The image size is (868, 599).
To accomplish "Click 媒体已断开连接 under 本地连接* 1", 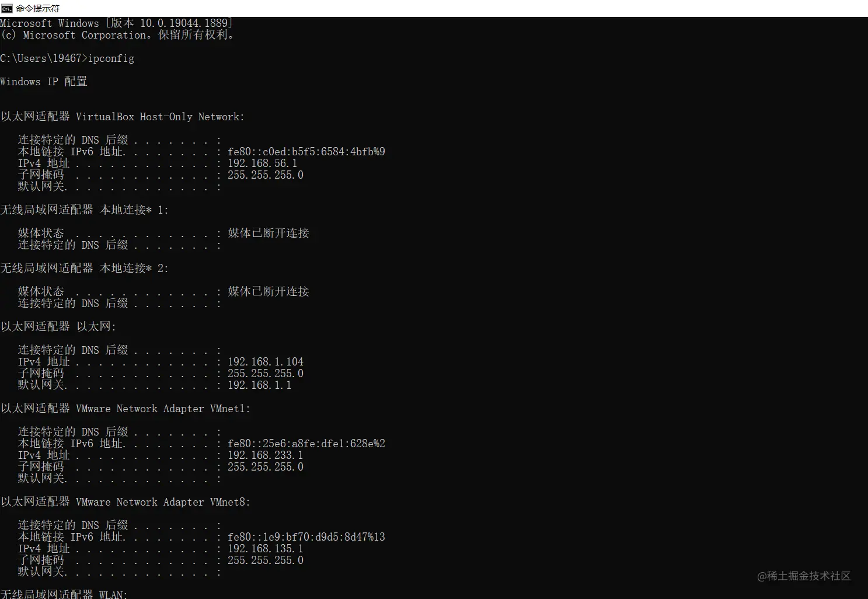I will (269, 233).
